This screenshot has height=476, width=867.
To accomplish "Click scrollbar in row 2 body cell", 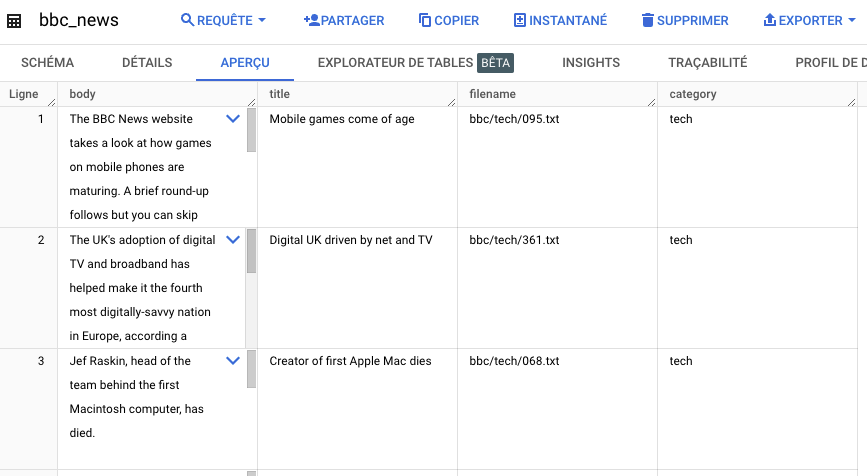I will click(x=251, y=251).
